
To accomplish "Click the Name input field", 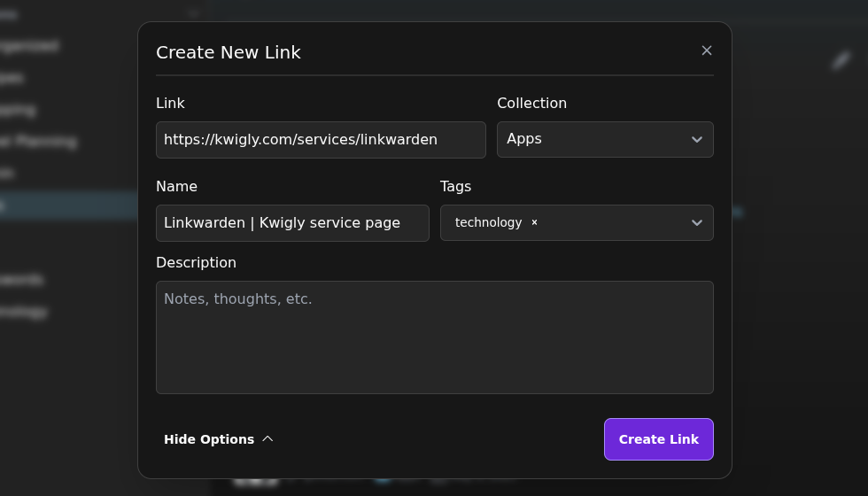I will [292, 223].
